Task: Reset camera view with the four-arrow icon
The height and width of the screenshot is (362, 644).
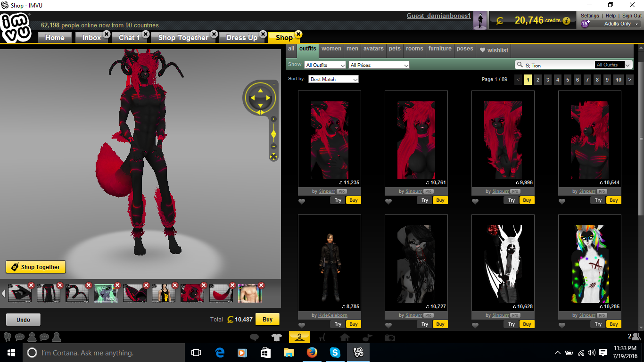Action: [x=273, y=156]
